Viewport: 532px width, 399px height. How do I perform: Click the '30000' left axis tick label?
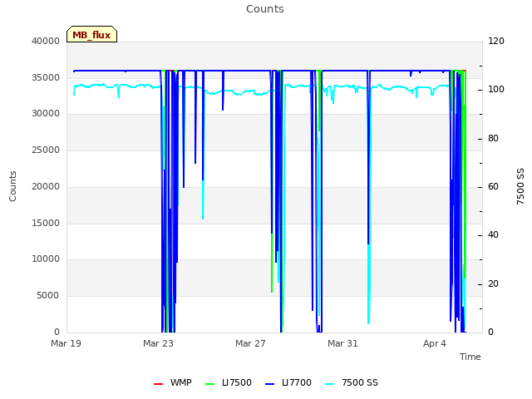(46, 113)
